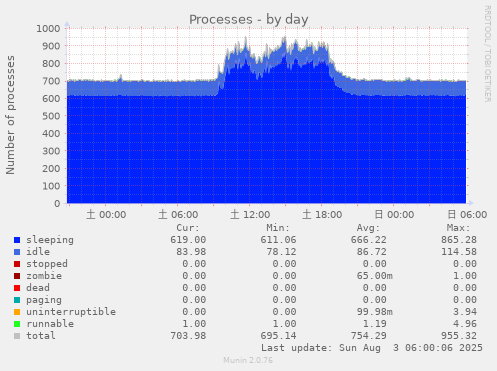497x371 pixels.
Task: Click the 'Avg:' column header
Action: [368, 228]
